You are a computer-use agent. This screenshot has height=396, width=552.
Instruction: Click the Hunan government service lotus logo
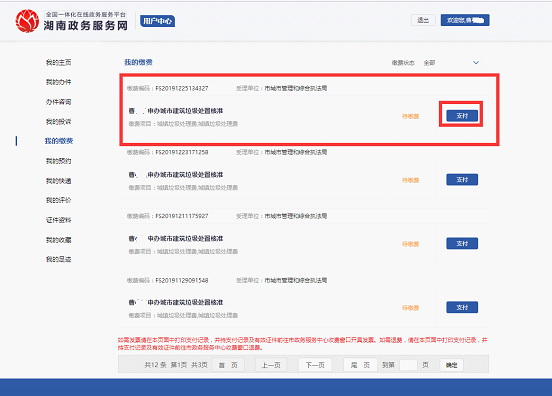coord(27,21)
